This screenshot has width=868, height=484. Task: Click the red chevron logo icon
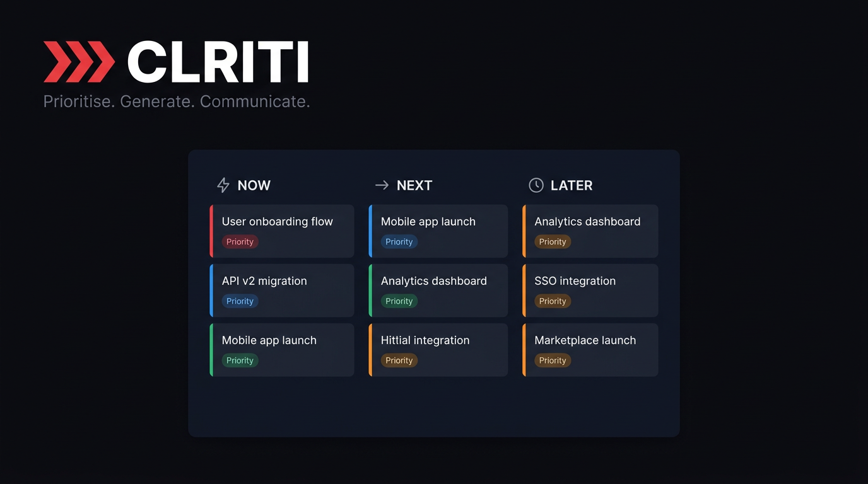[79, 61]
